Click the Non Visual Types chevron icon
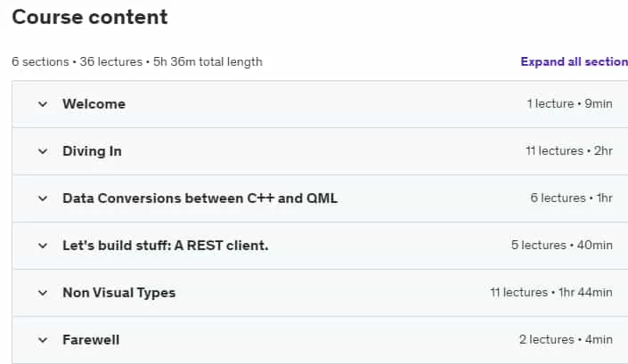Image resolution: width=628 pixels, height=364 pixels. tap(43, 293)
